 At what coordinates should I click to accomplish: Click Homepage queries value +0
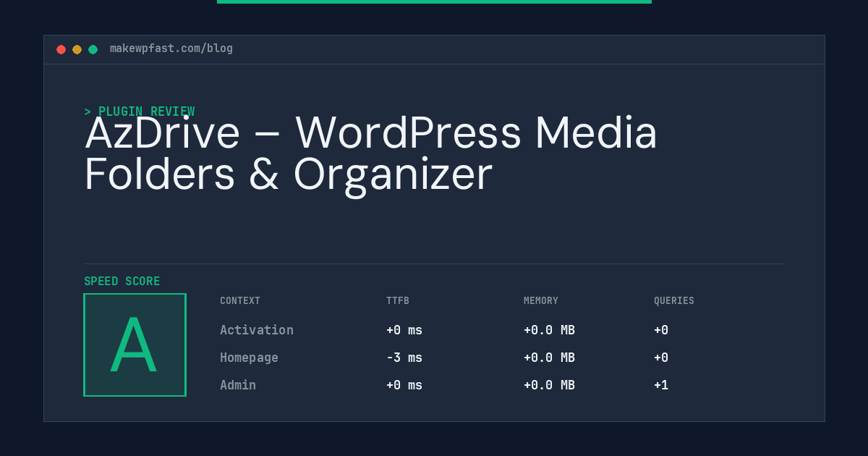661,358
